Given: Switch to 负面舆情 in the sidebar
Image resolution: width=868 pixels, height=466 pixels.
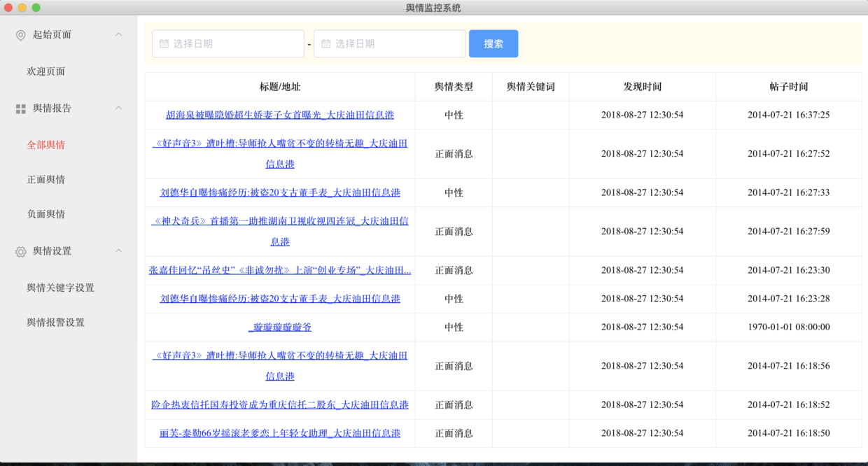Looking at the screenshot, I should 45,213.
